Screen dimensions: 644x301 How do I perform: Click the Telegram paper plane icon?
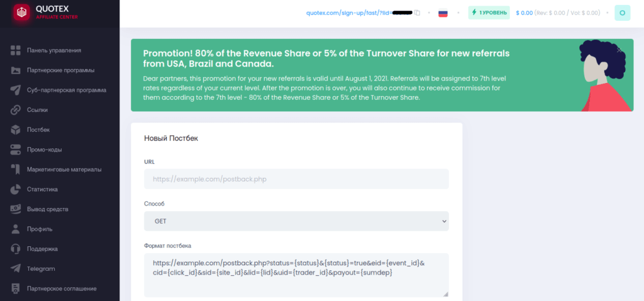[16, 269]
